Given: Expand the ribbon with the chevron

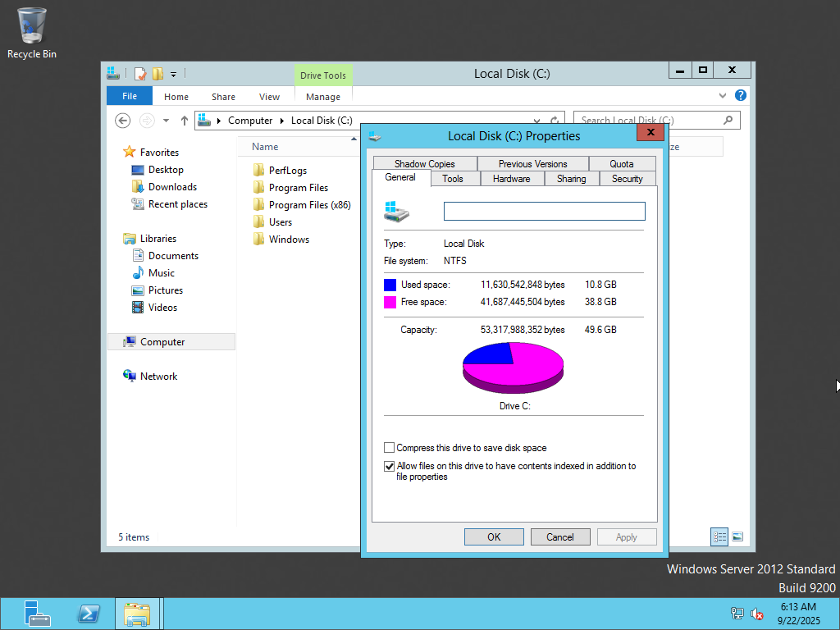Looking at the screenshot, I should pos(723,96).
